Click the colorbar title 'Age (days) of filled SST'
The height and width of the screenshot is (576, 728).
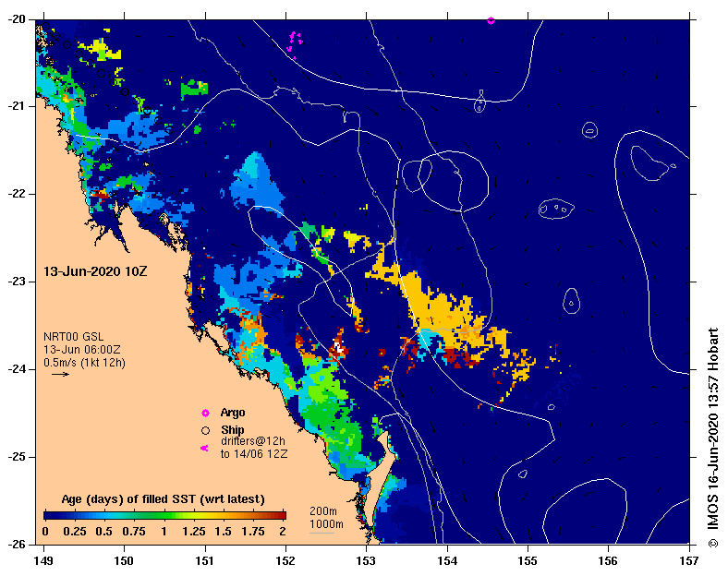(163, 499)
